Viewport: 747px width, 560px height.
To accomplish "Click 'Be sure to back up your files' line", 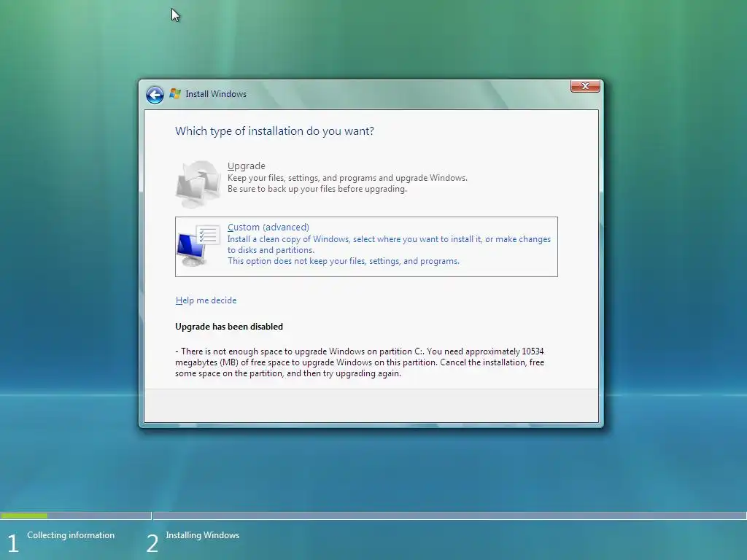I will pos(317,189).
